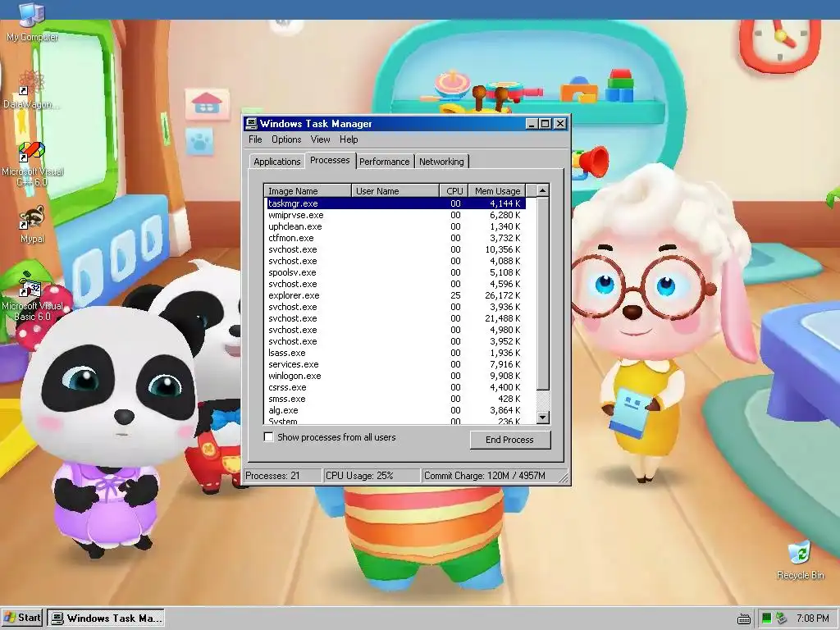Switch to the Applications tab

click(277, 162)
